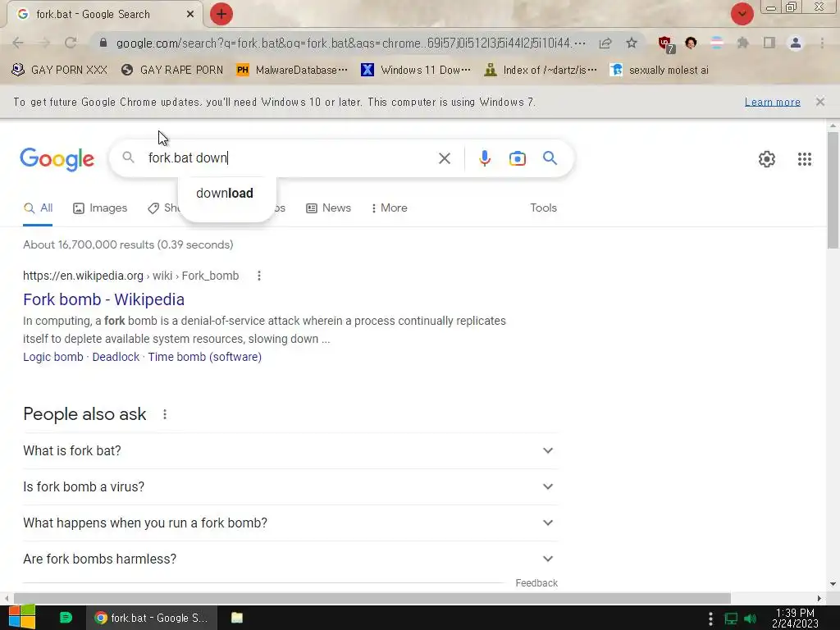Image resolution: width=840 pixels, height=630 pixels.
Task: Start voice search with the microphone icon
Action: coord(484,158)
